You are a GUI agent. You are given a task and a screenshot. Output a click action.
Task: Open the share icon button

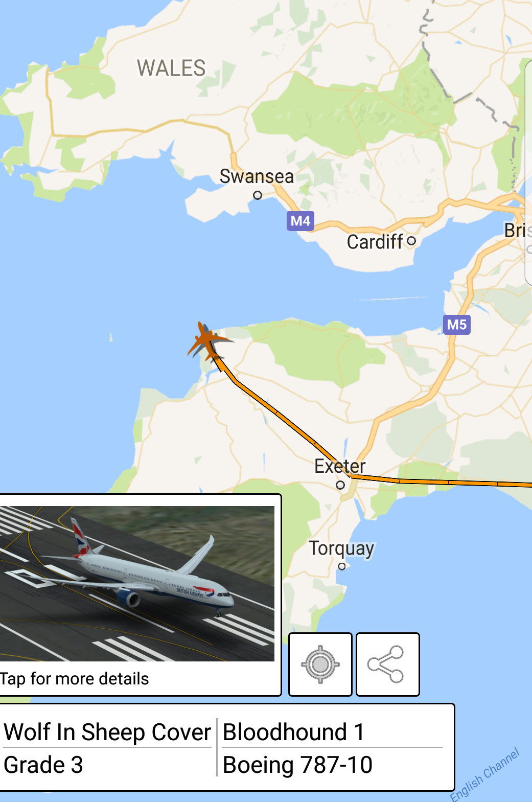point(387,664)
